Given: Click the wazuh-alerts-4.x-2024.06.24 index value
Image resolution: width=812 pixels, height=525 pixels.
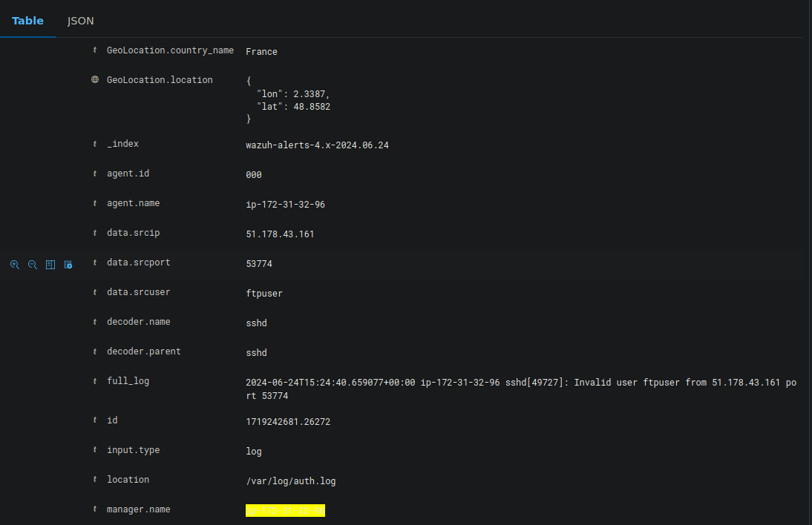Looking at the screenshot, I should coord(317,145).
